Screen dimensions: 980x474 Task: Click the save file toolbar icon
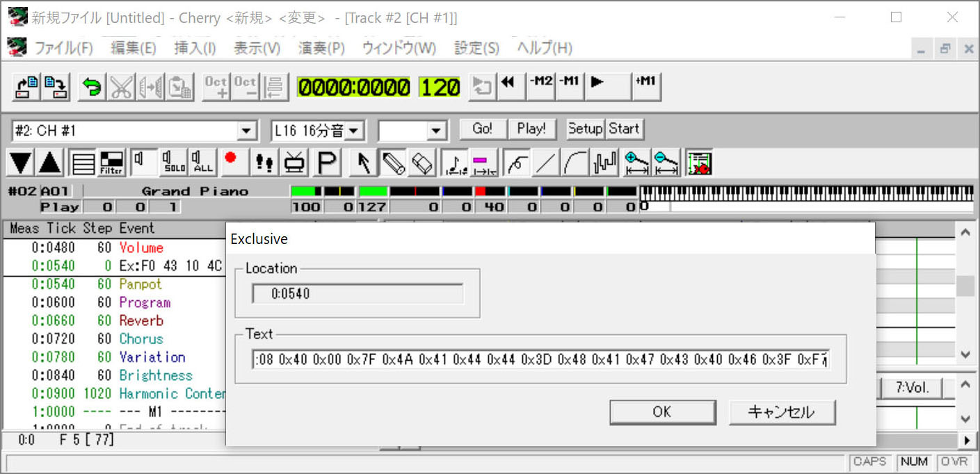(x=56, y=87)
